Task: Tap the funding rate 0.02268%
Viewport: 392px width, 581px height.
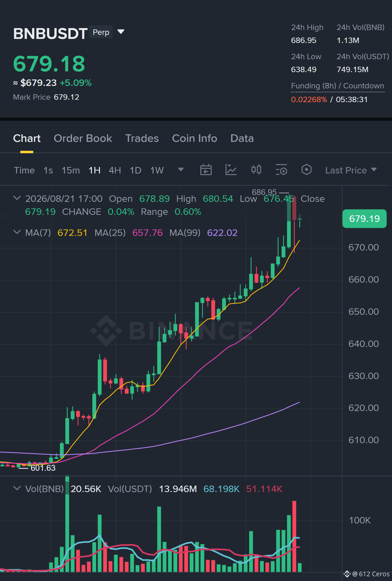Action: click(309, 99)
